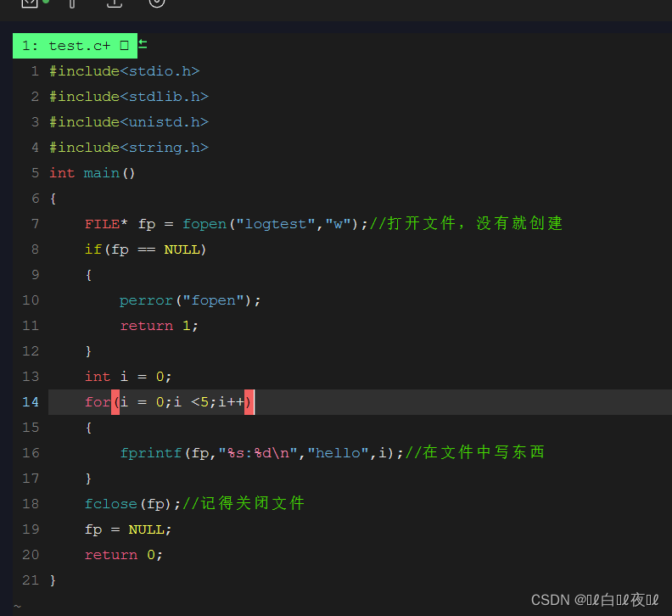Click the 'fprintf' call on line 16
Viewport: 672px width, 616px height.
click(x=151, y=453)
